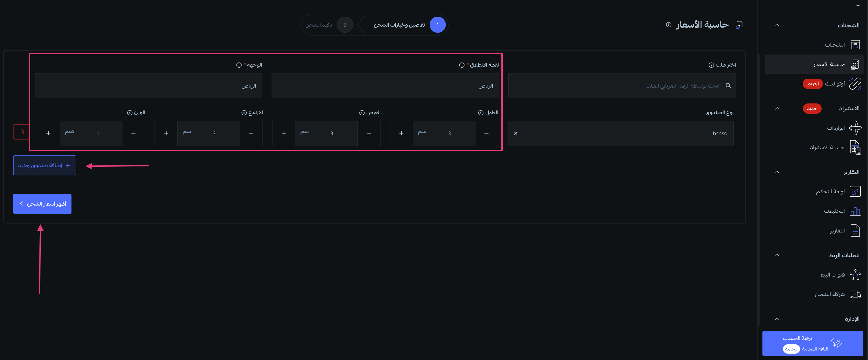
Task: Open حاسبة الاستيراد calculator icon
Action: click(855, 147)
